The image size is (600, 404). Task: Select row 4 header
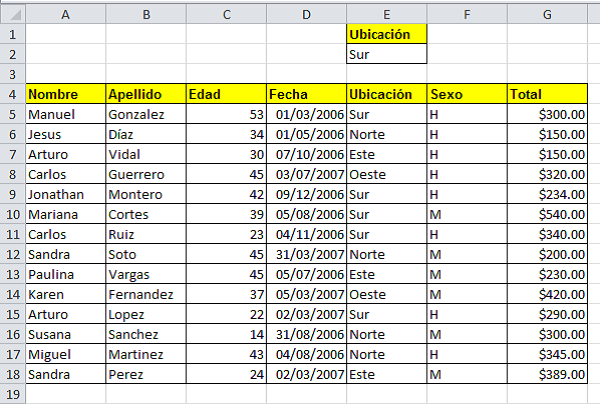click(x=12, y=94)
